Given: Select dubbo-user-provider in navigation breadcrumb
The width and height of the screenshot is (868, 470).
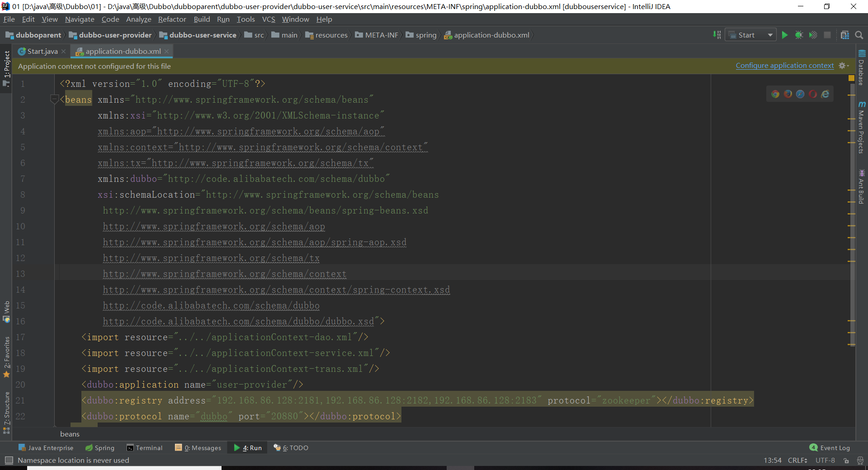Looking at the screenshot, I should [111, 35].
